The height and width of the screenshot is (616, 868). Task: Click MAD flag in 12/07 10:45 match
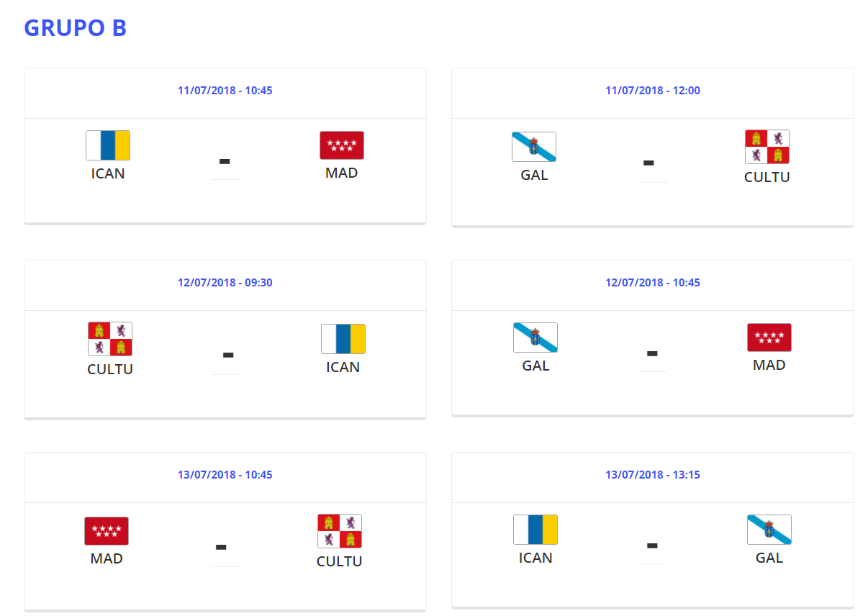pos(769,338)
